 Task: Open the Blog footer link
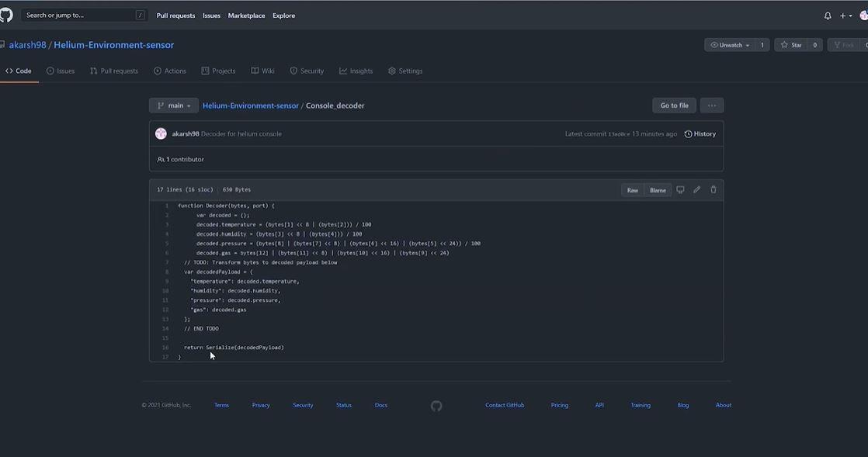point(683,405)
